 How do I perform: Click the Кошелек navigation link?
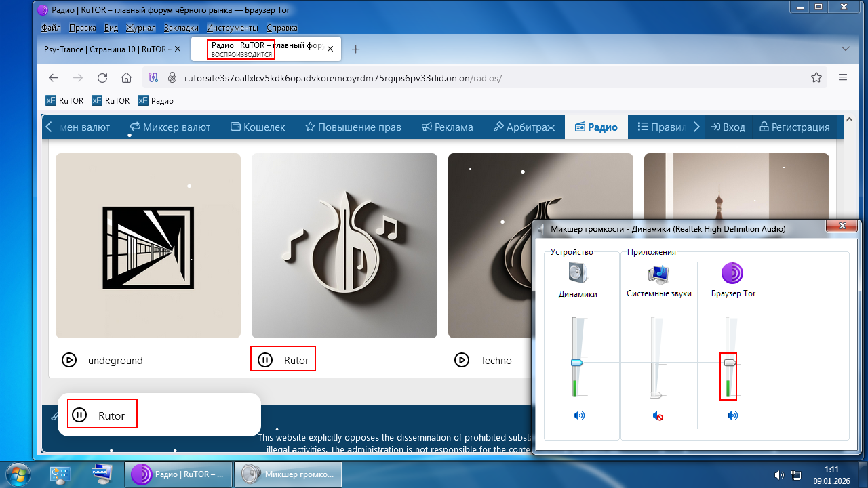[258, 127]
